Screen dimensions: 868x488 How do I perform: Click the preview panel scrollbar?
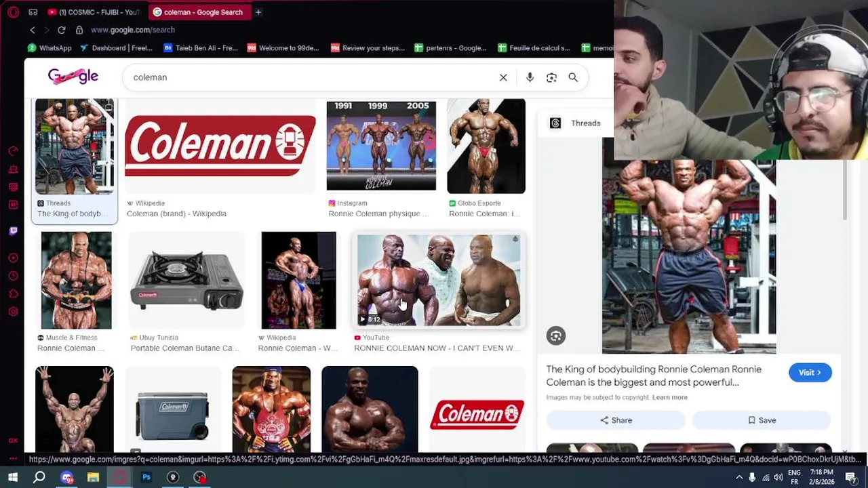point(845,190)
